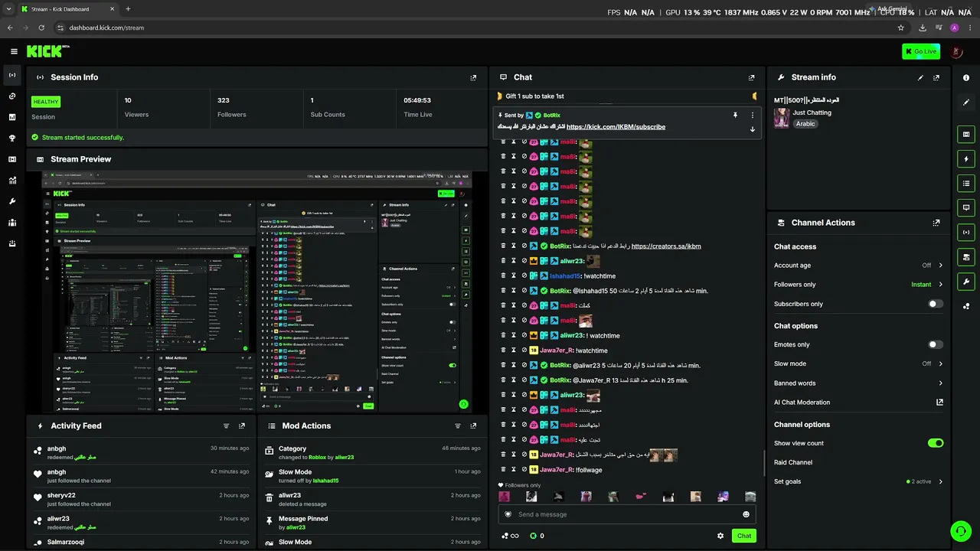Click the Just Chatting category thumbnail
Image resolution: width=980 pixels, height=551 pixels.
(x=782, y=118)
